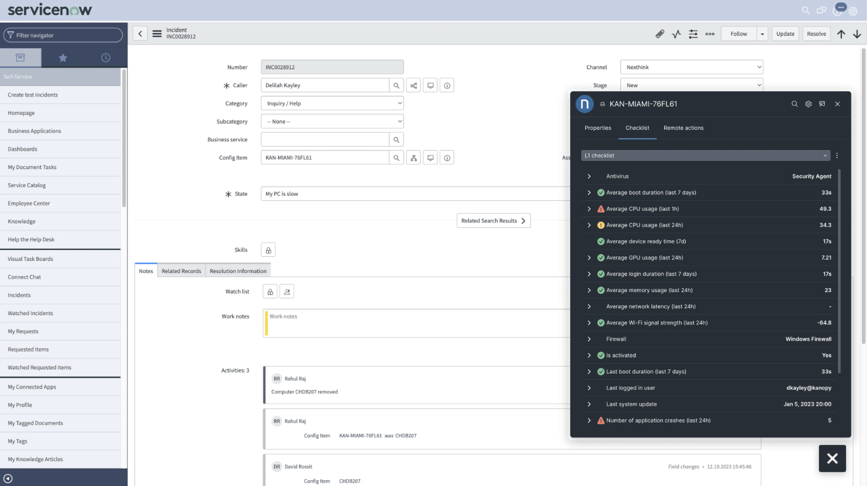
Task: Expand Number of application crashes row
Action: click(x=589, y=421)
